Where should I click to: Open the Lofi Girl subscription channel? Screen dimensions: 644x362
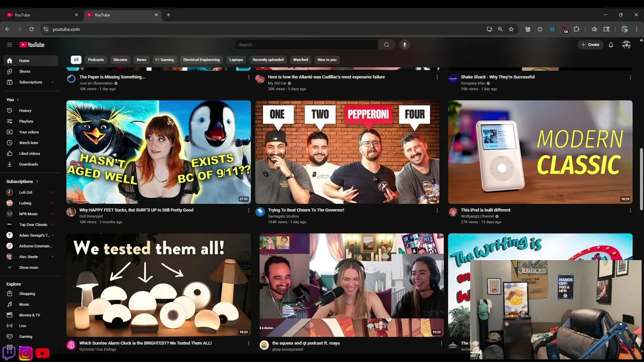[31, 193]
